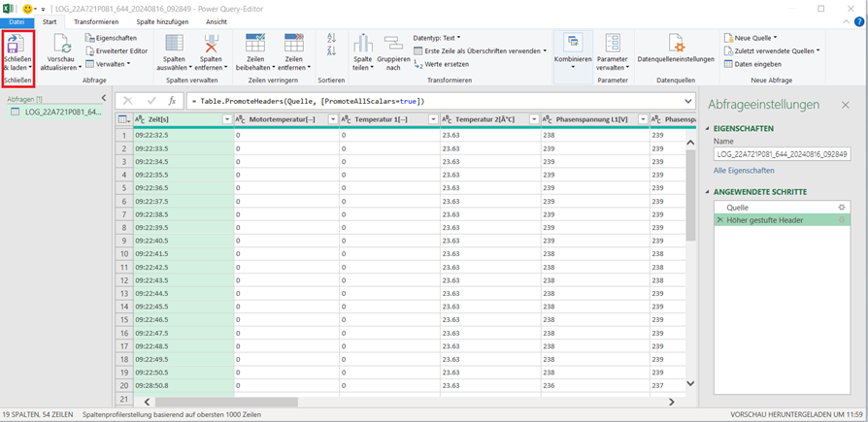868x422 pixels.
Task: Click the Gruppieren nach icon
Action: 393,44
